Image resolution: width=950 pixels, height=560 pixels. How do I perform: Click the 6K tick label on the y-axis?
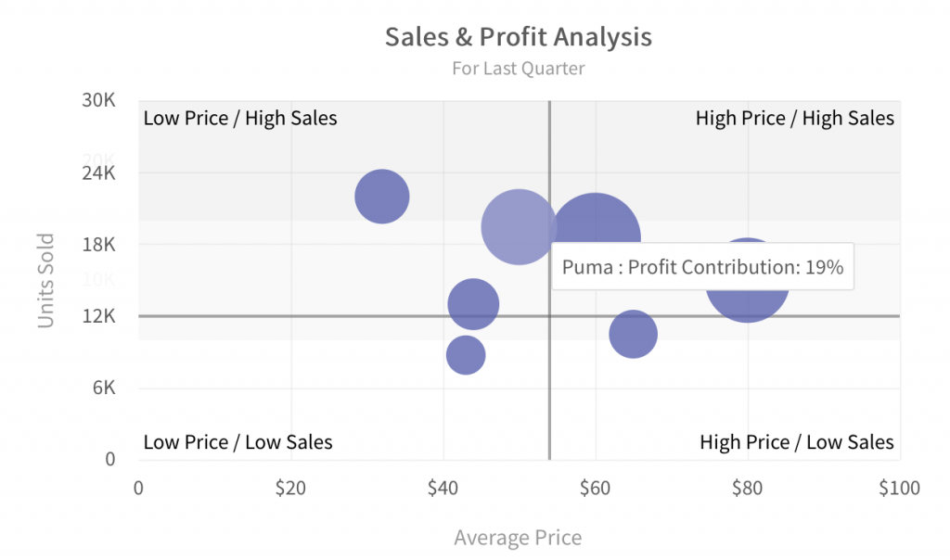(103, 388)
